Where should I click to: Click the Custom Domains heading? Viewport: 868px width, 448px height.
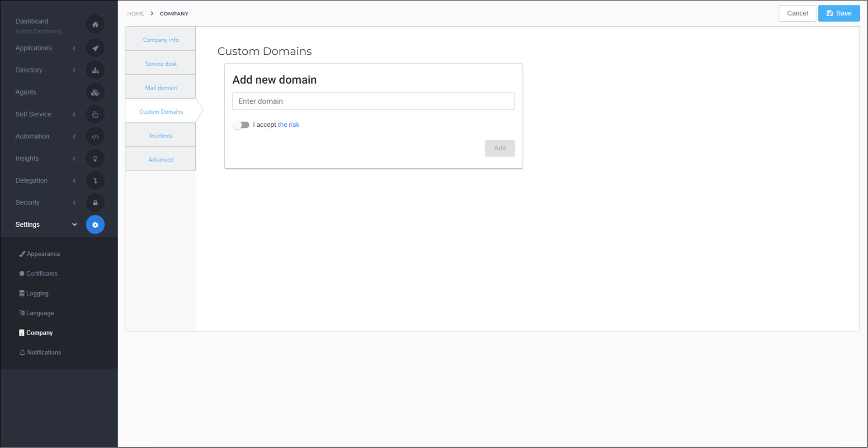click(x=264, y=51)
